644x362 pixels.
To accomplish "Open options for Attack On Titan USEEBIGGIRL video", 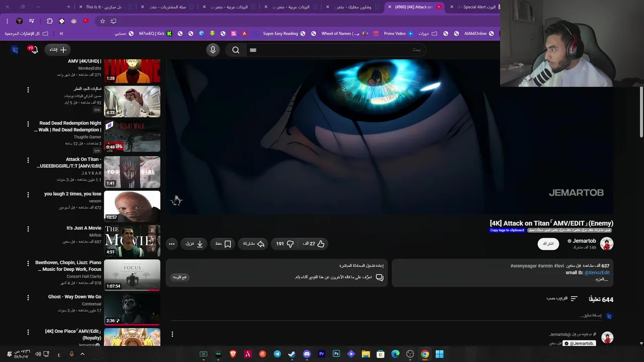I will click(28, 160).
